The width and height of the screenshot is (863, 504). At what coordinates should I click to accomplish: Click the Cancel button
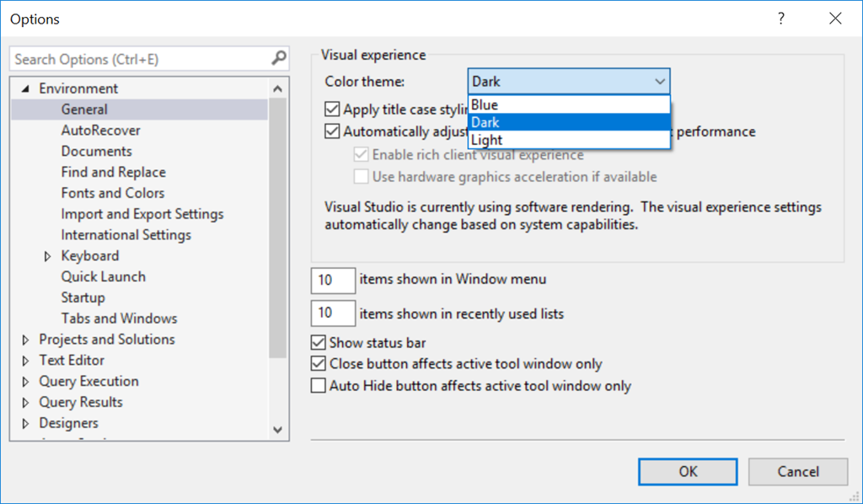pyautogui.click(x=796, y=471)
